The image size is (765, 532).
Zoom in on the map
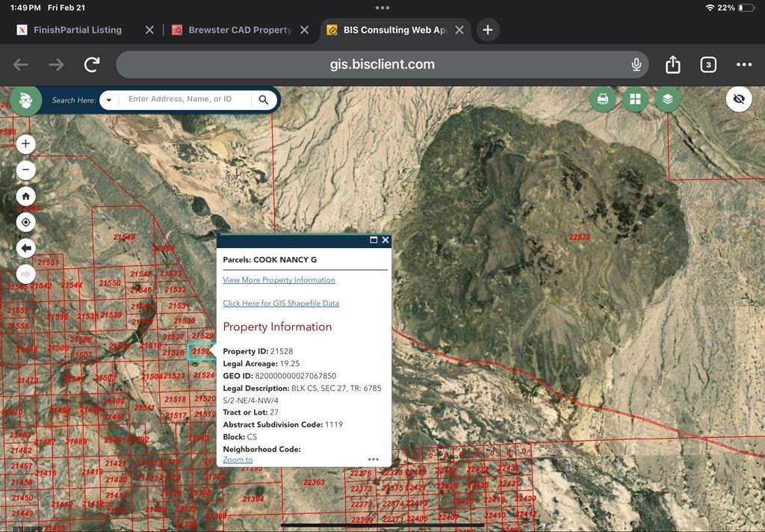click(26, 143)
